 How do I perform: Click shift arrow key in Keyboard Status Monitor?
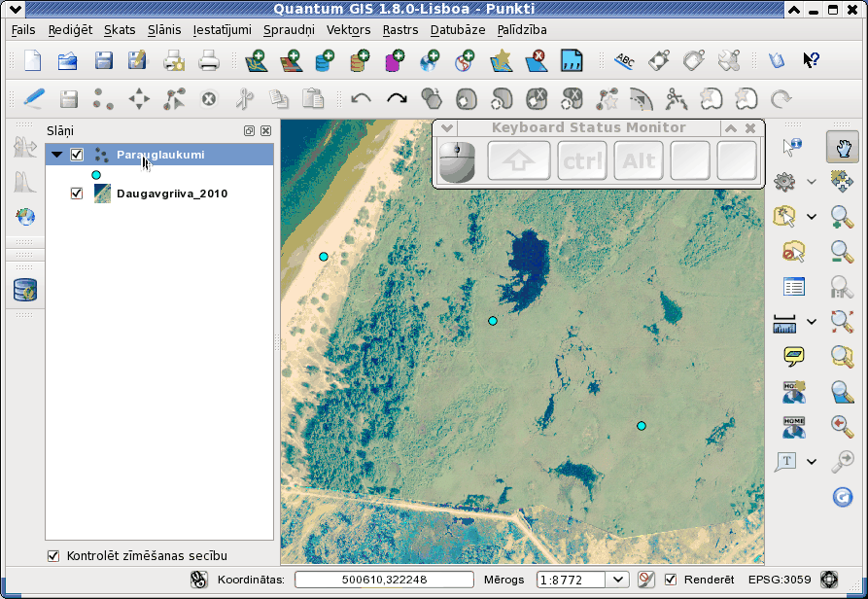click(519, 160)
